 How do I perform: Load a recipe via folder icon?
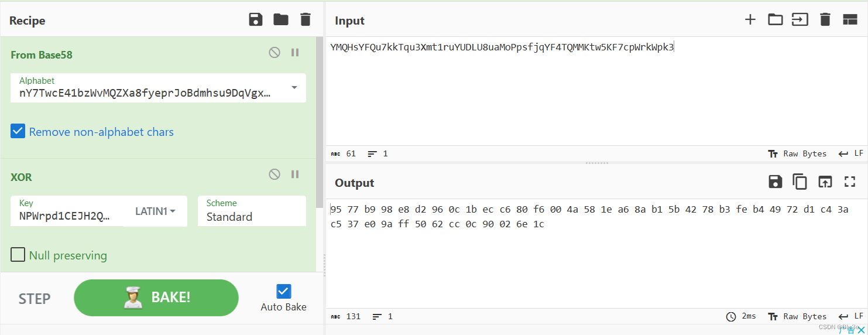click(281, 20)
